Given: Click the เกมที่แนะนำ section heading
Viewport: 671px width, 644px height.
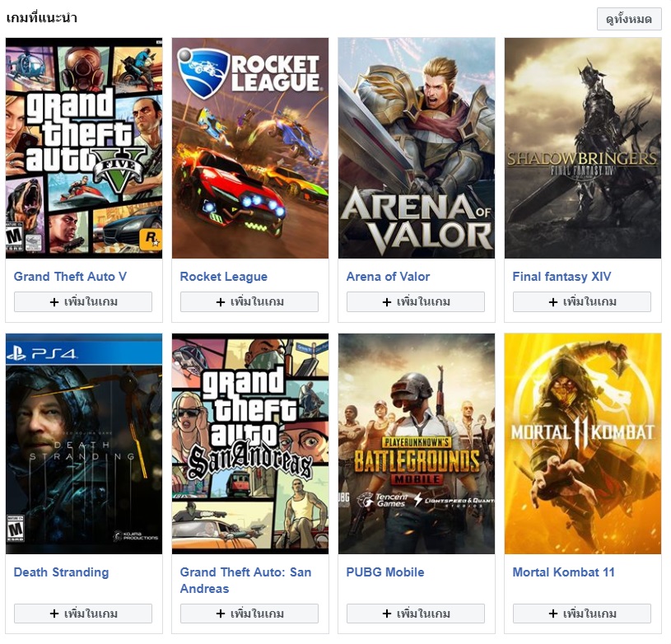Looking at the screenshot, I should point(41,18).
